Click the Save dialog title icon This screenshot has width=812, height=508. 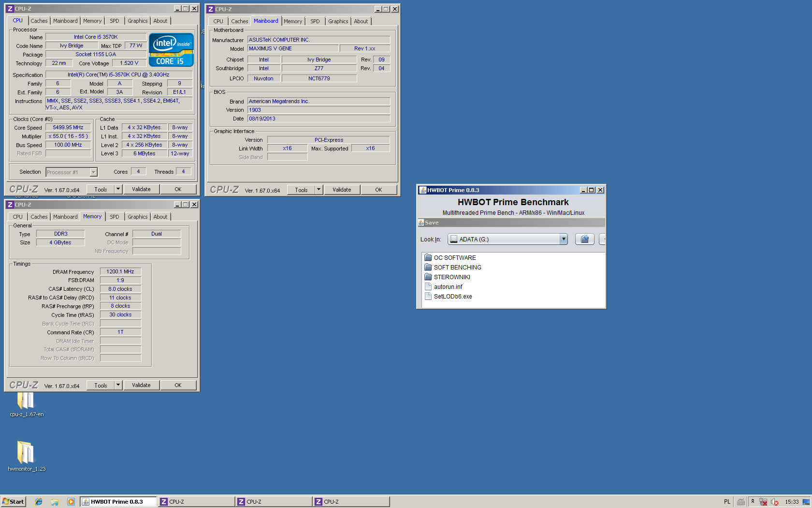[420, 223]
